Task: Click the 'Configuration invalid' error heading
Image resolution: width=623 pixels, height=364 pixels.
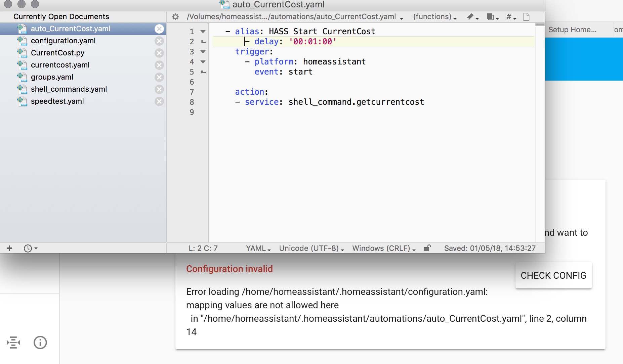Action: [230, 269]
